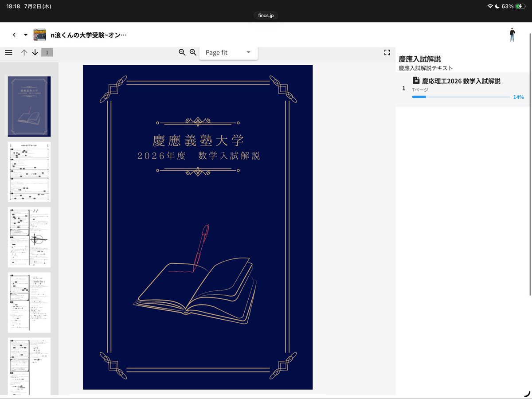
Task: Go to previous page with up arrow
Action: click(x=24, y=52)
